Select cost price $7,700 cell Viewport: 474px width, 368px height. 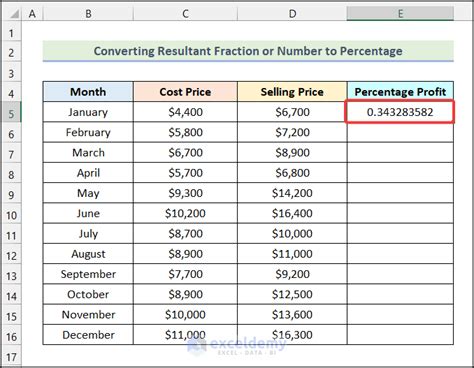(x=185, y=274)
